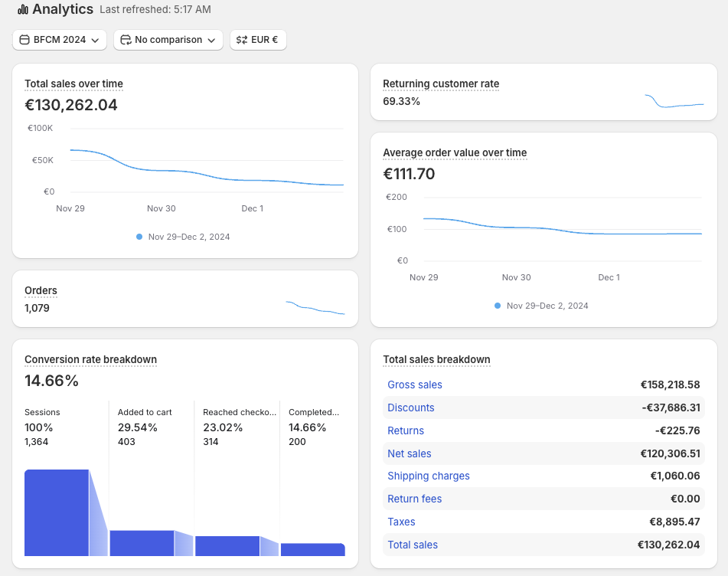Click the blue legend dot under Average order value chart
This screenshot has width=728, height=576.
(x=498, y=306)
